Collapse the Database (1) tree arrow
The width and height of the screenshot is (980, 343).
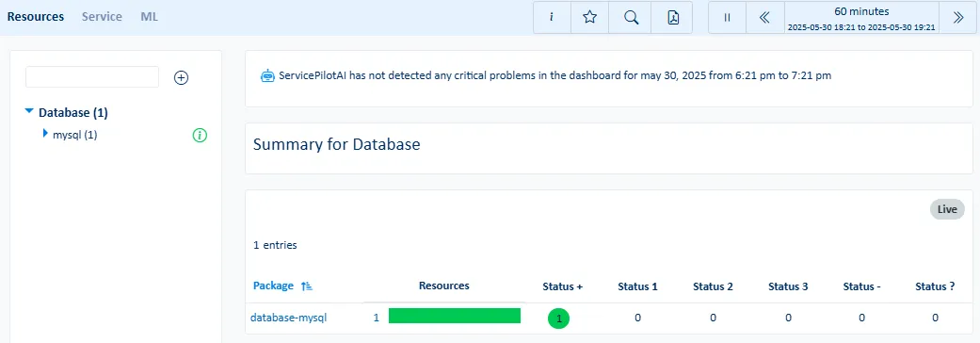click(29, 111)
